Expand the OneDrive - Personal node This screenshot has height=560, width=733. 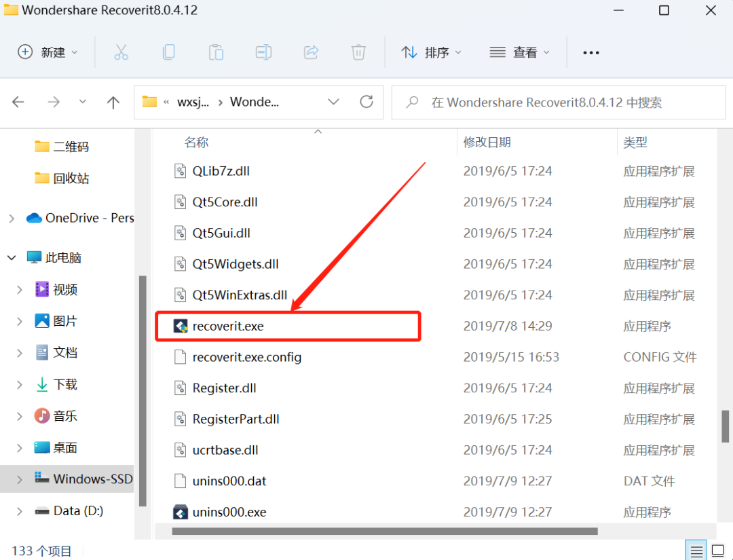point(12,219)
